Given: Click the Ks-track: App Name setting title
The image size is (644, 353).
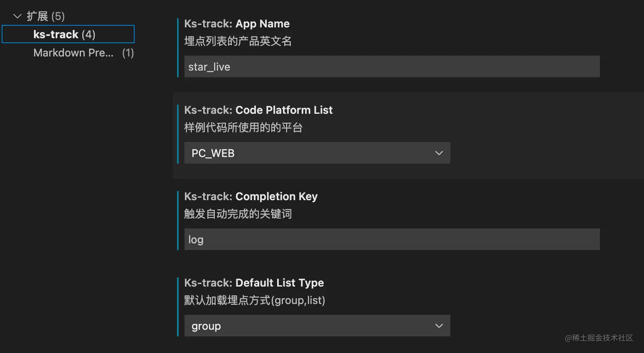Looking at the screenshot, I should [x=237, y=24].
